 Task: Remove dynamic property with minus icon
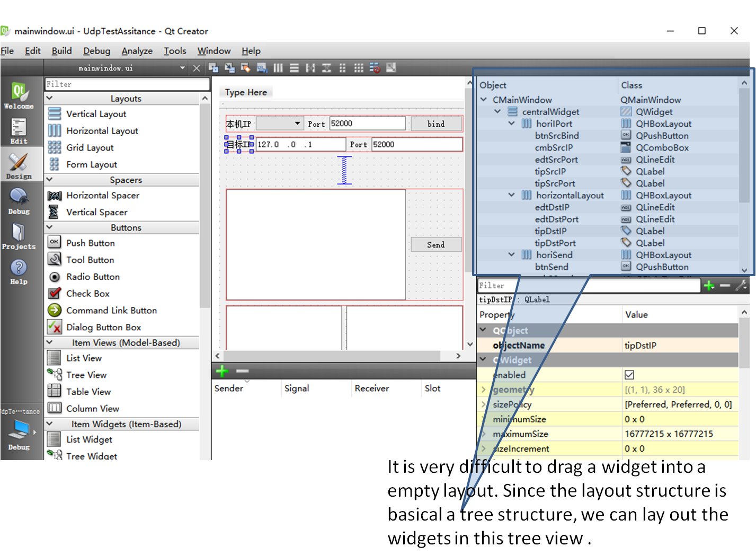click(x=725, y=286)
